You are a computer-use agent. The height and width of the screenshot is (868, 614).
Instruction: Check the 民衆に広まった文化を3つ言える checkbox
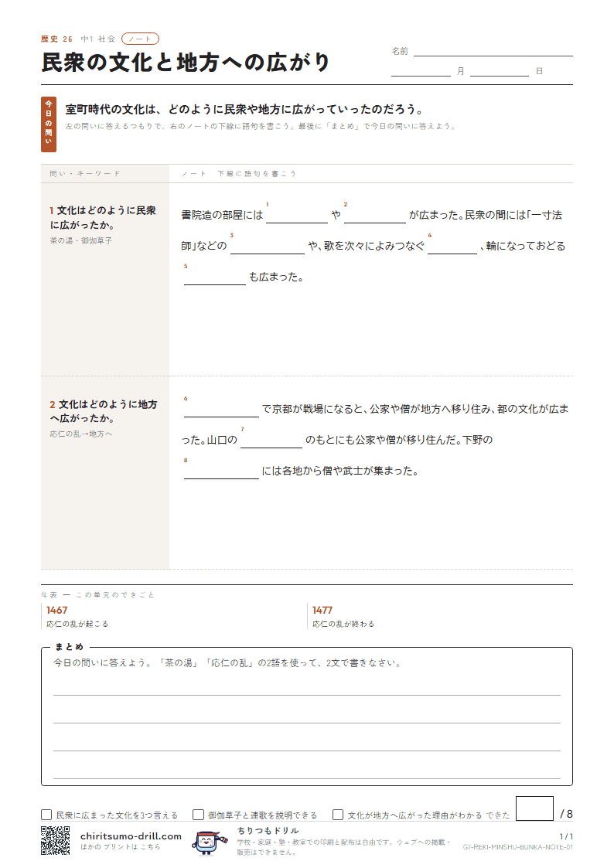point(46,815)
